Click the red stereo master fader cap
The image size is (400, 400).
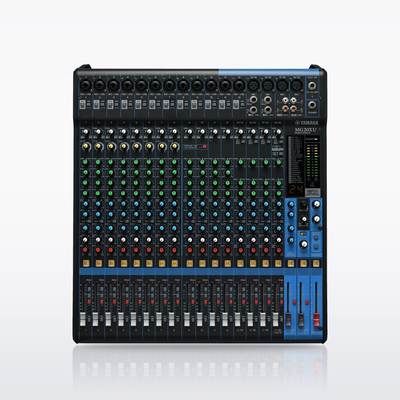click(x=316, y=319)
